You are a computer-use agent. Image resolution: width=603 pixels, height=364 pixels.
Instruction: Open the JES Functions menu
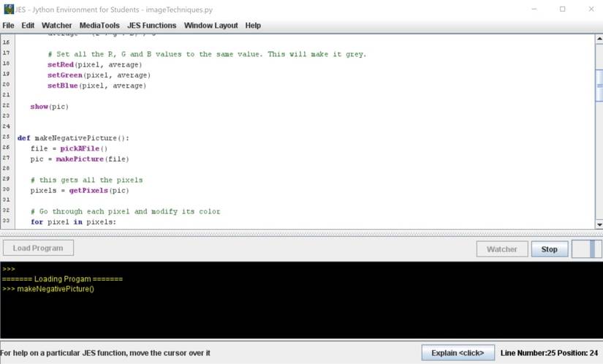(151, 26)
